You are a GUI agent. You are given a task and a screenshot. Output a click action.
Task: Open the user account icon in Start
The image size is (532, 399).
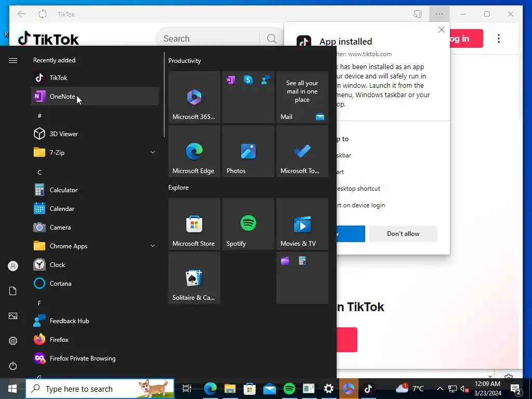coord(13,266)
